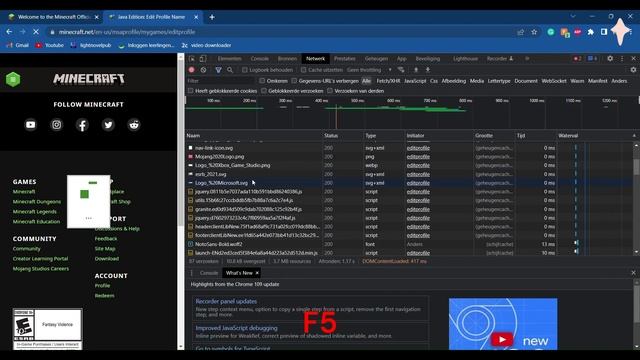Switch to the Bronnen tab

click(x=287, y=58)
